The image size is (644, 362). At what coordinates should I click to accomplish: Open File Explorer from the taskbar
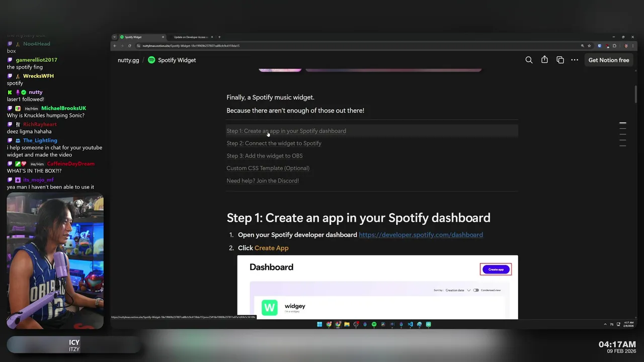click(347, 324)
